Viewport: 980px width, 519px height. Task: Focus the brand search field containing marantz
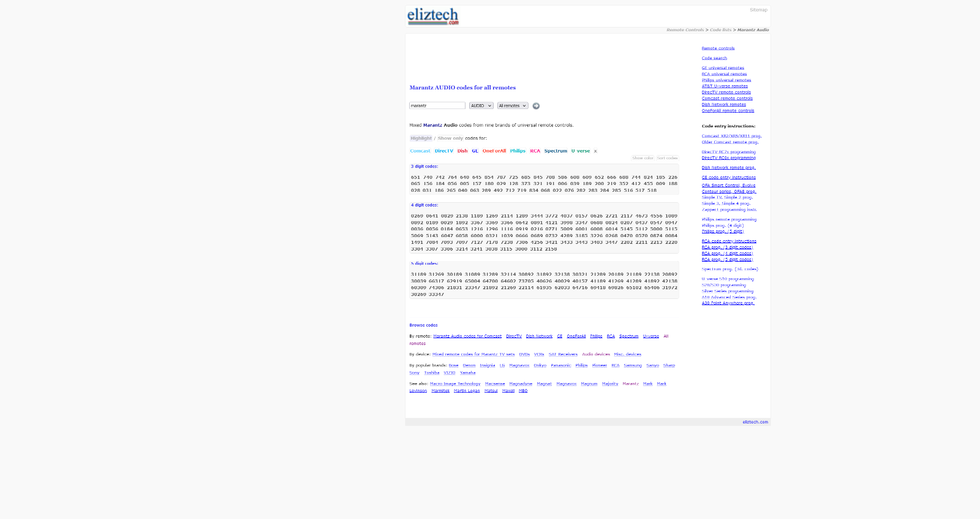click(x=437, y=106)
